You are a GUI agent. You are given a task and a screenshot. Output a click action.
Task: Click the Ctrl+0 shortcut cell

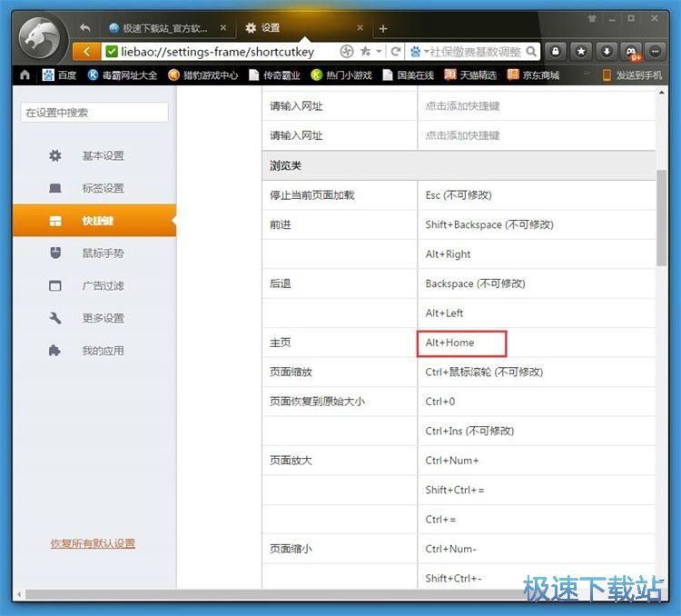click(x=537, y=402)
